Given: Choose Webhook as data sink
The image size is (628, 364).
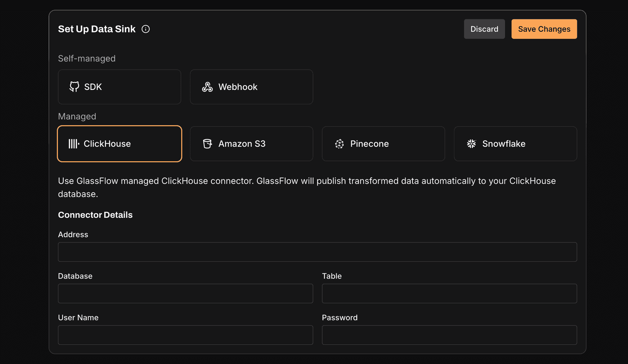Looking at the screenshot, I should (251, 87).
